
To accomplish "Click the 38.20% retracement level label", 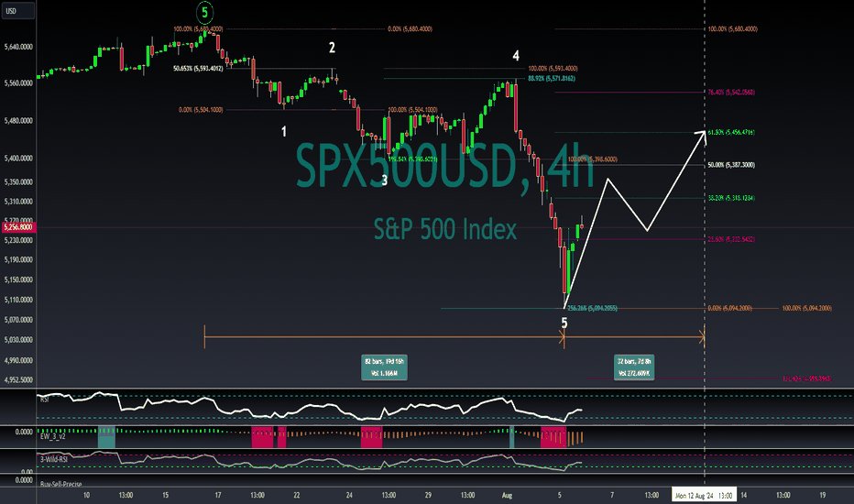I will pos(731,198).
